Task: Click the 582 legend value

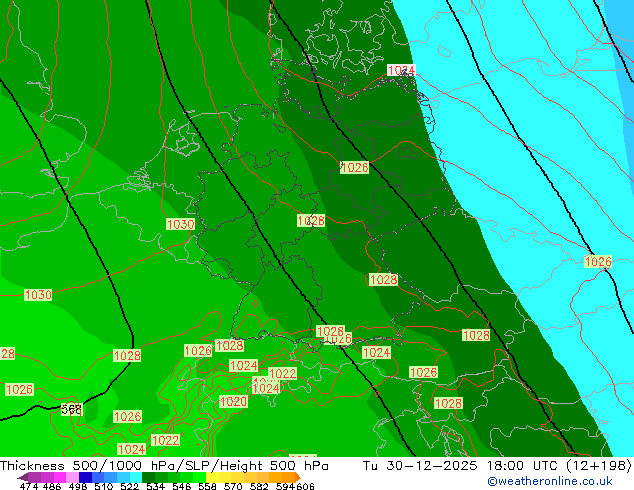Action: click(259, 486)
